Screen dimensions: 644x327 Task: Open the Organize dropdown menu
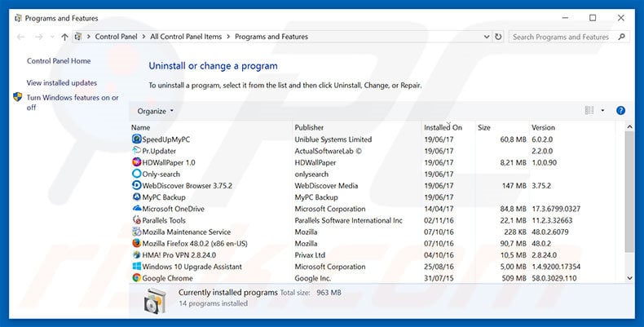point(155,111)
